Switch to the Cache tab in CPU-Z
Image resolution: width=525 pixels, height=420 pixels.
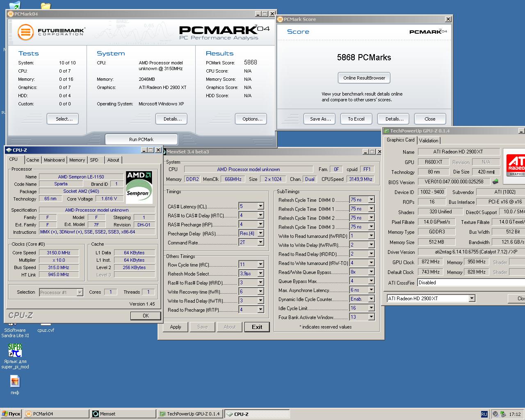[x=33, y=160]
